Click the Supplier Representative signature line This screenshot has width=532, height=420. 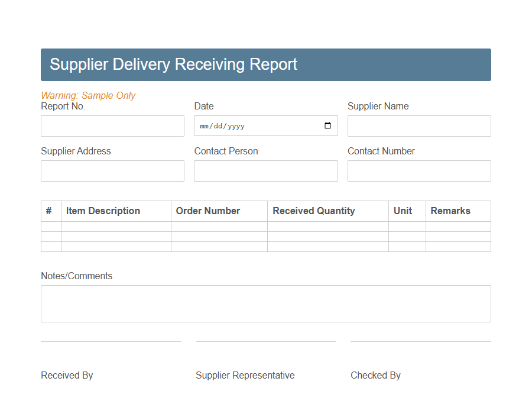[x=265, y=341]
